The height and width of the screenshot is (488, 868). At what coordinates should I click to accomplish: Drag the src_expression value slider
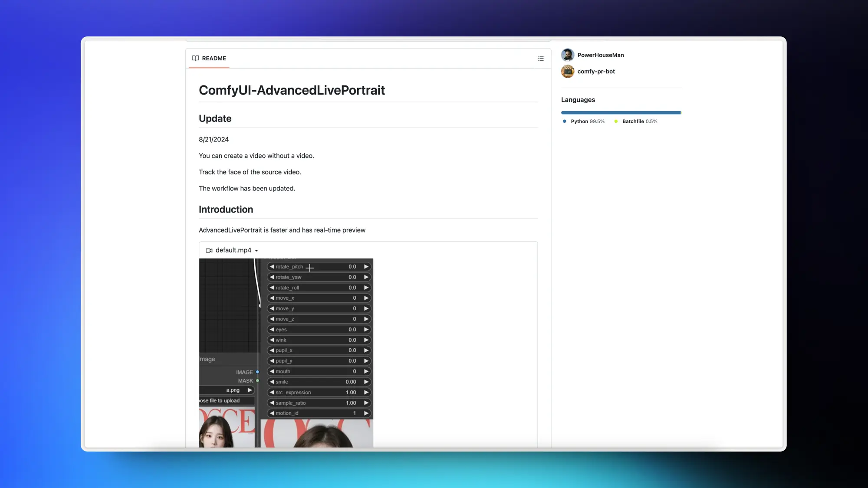point(319,392)
